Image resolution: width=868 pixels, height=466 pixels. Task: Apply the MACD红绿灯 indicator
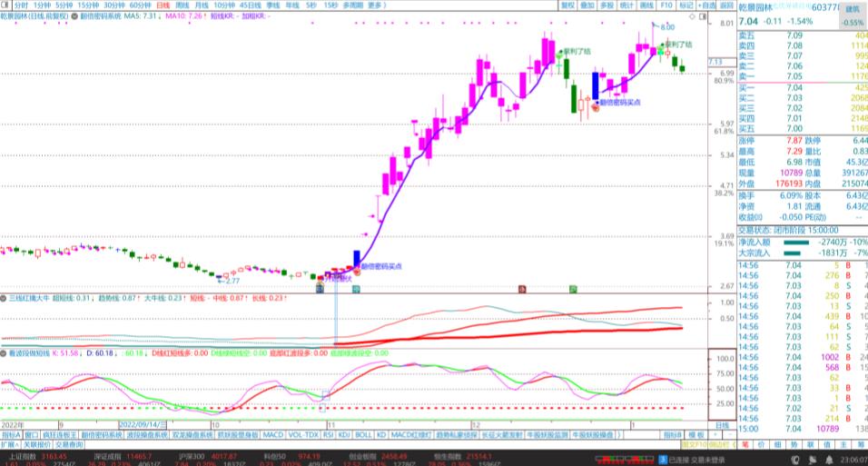coord(411,435)
